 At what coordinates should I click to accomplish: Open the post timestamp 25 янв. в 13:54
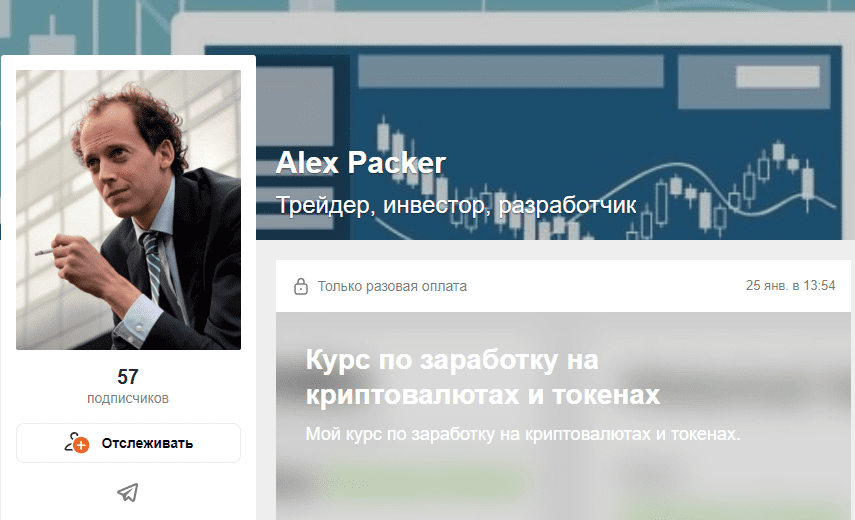(x=790, y=286)
